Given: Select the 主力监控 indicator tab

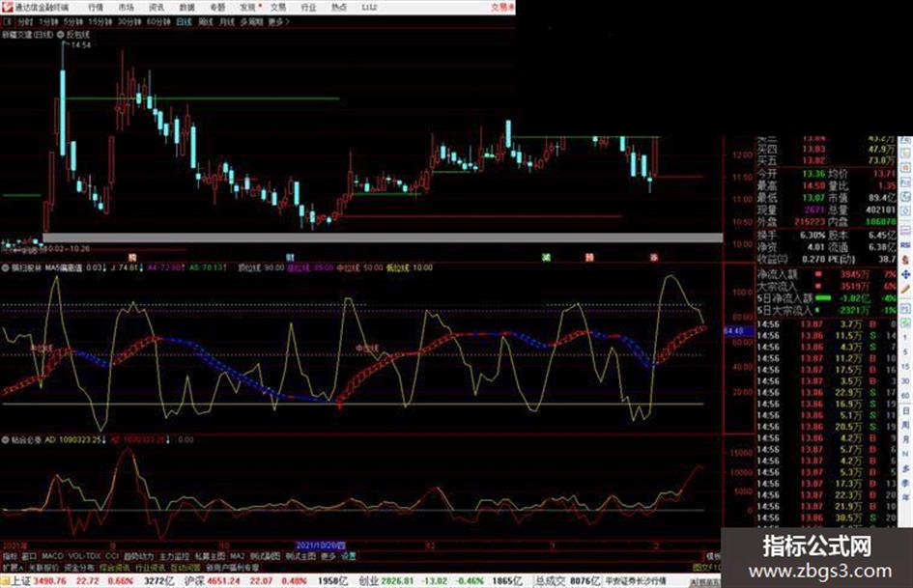Looking at the screenshot, I should pyautogui.click(x=174, y=556).
